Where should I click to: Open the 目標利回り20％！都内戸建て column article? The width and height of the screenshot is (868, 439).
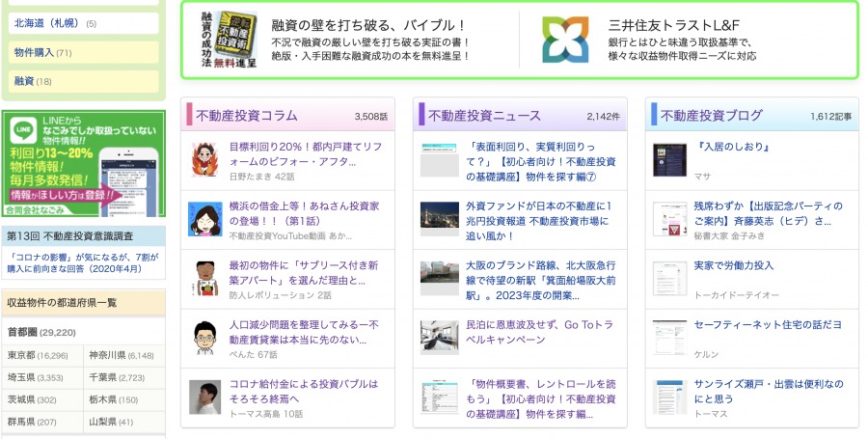pyautogui.click(x=306, y=154)
